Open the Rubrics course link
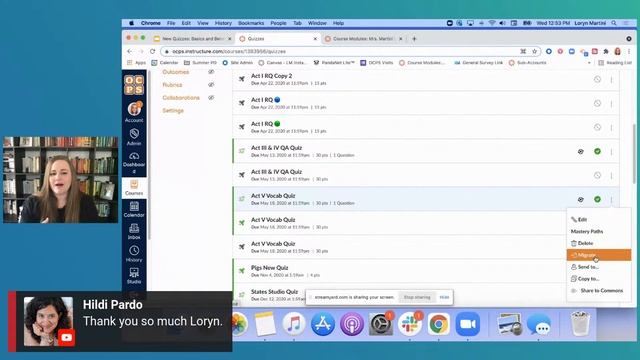640x360 pixels. tap(172, 85)
